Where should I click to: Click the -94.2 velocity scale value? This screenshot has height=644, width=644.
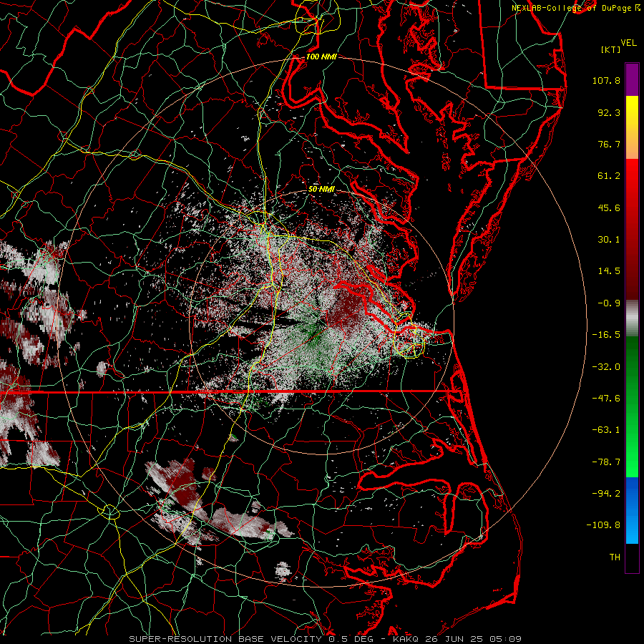(606, 494)
